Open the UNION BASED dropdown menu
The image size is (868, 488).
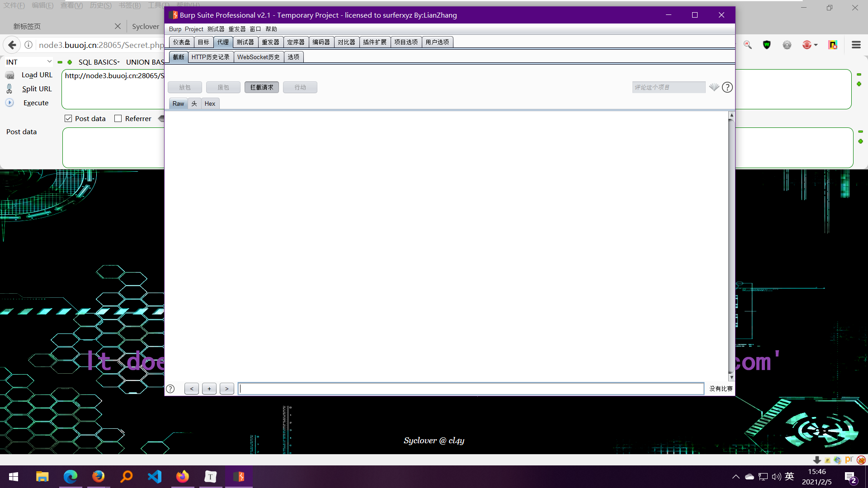click(145, 62)
